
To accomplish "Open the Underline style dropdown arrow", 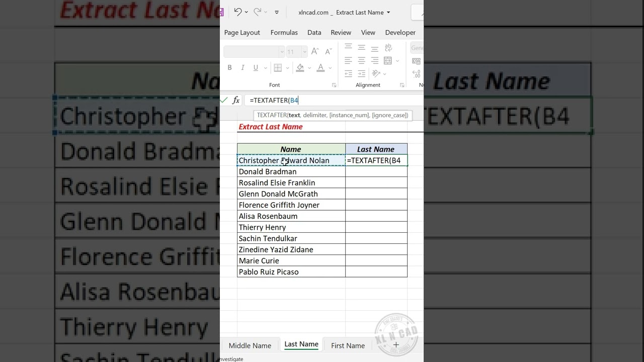I will (x=265, y=68).
